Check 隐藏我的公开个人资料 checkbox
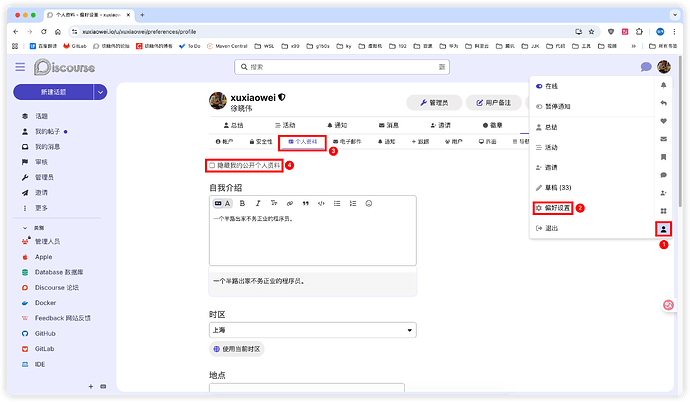The width and height of the screenshot is (690, 402). pyautogui.click(x=211, y=165)
